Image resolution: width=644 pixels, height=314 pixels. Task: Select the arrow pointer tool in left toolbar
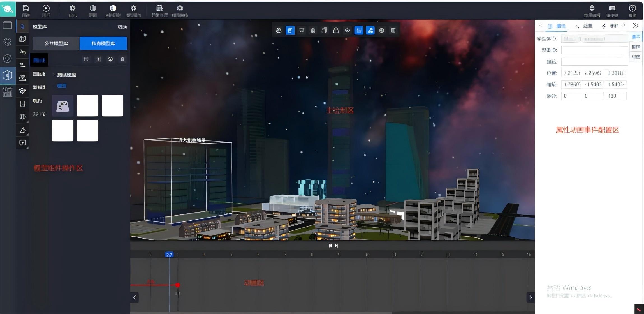click(22, 26)
